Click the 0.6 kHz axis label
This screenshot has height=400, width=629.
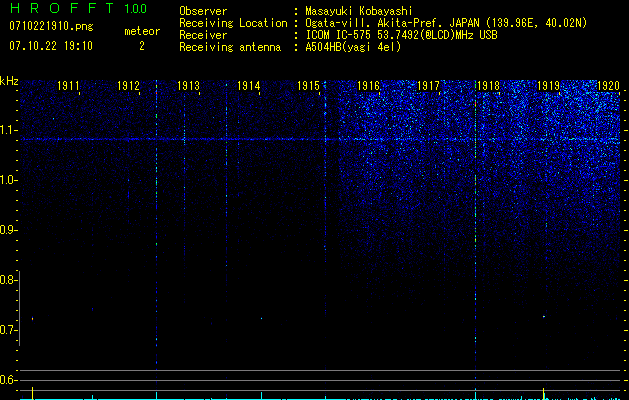(8, 380)
